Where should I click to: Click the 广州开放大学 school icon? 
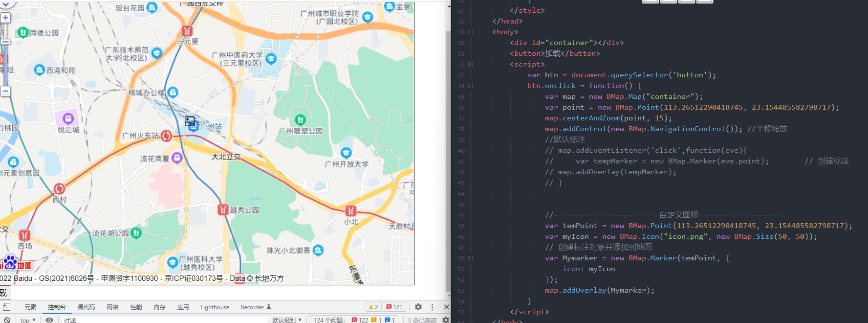click(346, 153)
